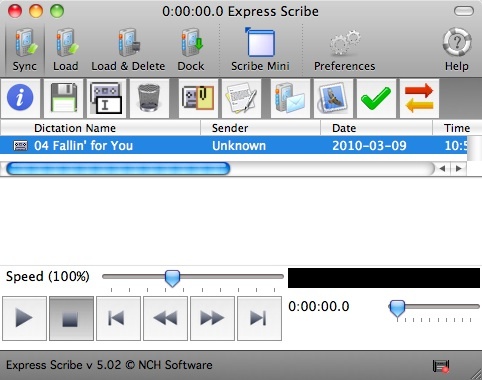Image resolution: width=482 pixels, height=380 pixels.
Task: Click the Sync toolbar icon
Action: pyautogui.click(x=25, y=50)
